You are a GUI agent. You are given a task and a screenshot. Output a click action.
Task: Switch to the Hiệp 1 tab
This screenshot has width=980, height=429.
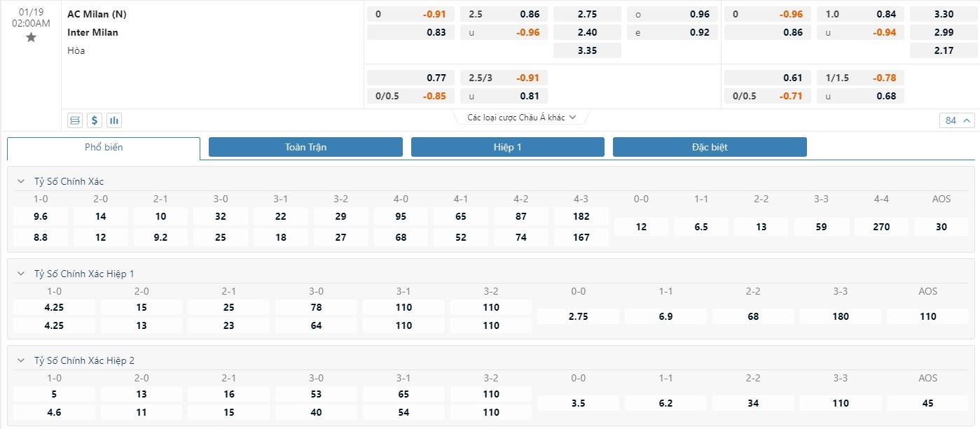507,147
